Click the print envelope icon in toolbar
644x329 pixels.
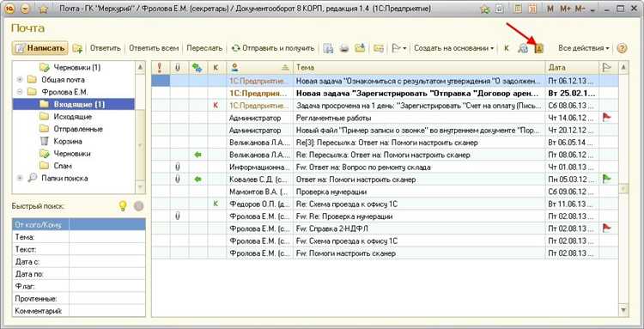pyautogui.click(x=344, y=48)
